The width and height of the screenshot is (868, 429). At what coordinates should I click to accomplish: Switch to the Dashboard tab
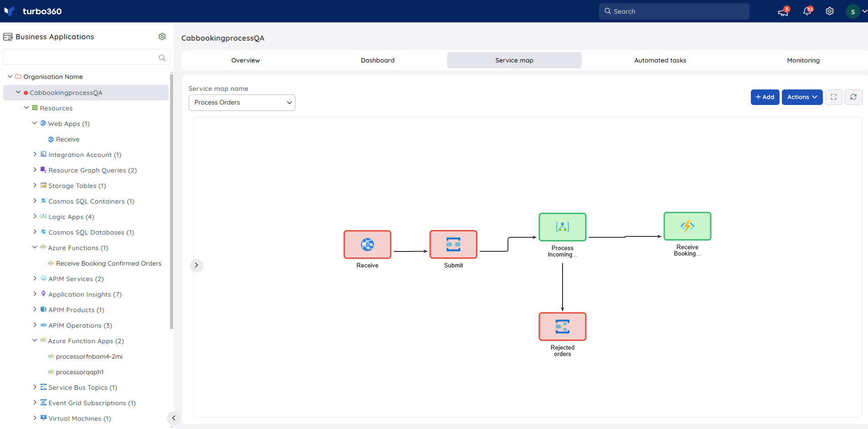pyautogui.click(x=377, y=60)
